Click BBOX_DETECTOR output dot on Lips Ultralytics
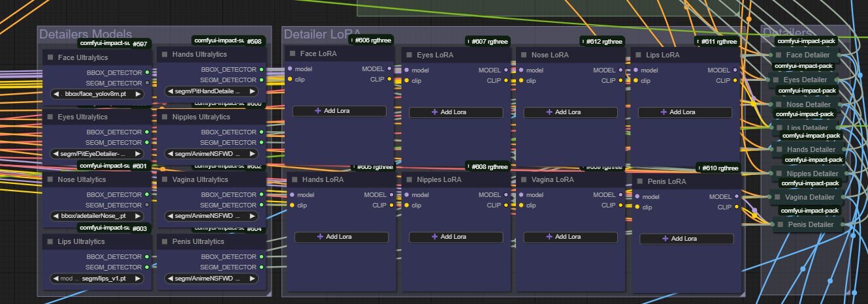 pos(148,256)
